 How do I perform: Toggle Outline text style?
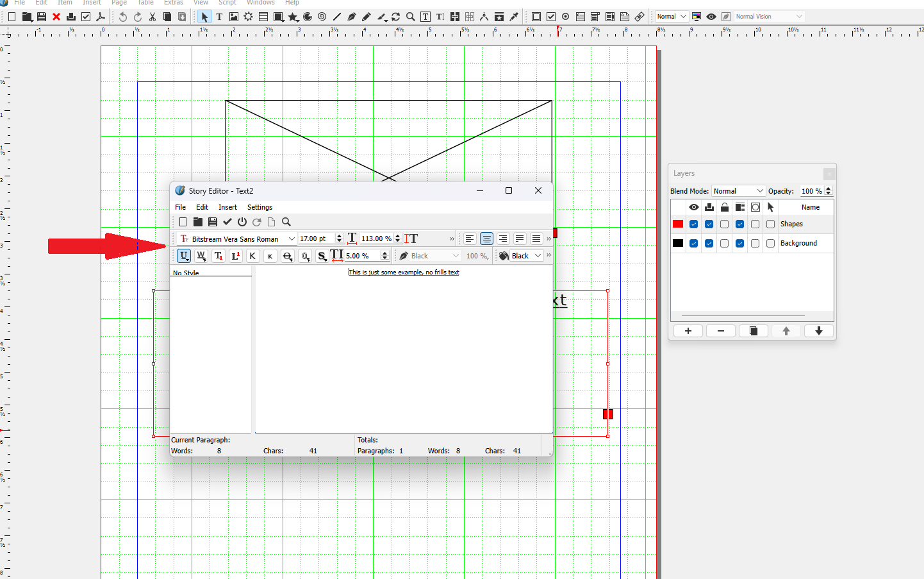pyautogui.click(x=305, y=256)
